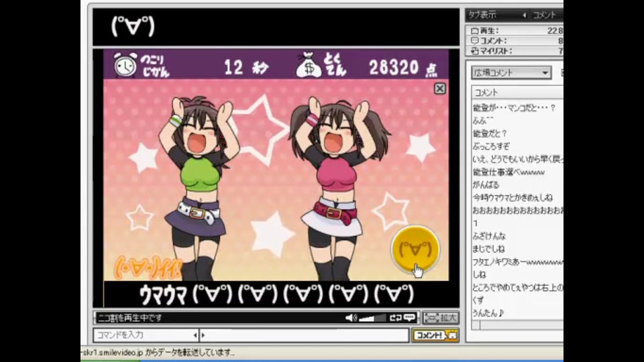Select comment 'ふざけんな'
644x362 pixels.
(x=489, y=236)
